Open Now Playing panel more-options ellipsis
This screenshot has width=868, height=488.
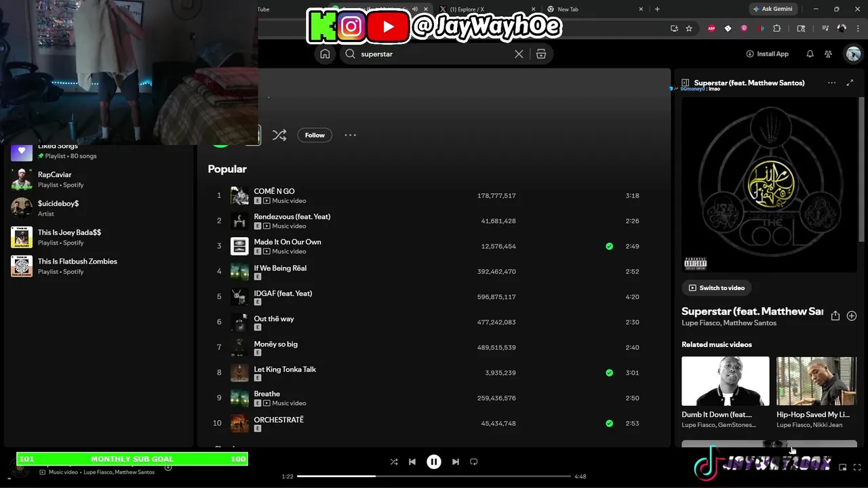click(831, 83)
